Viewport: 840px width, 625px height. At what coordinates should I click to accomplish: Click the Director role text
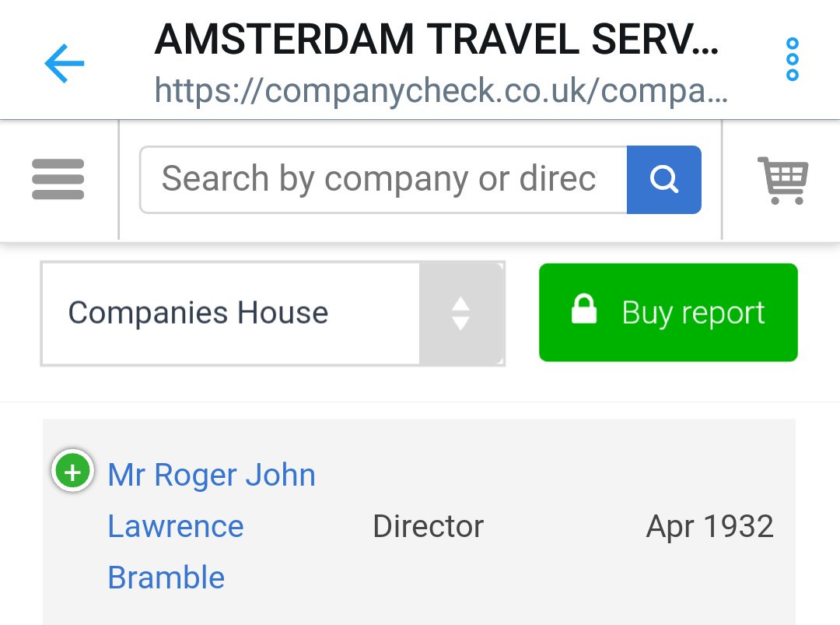pyautogui.click(x=428, y=527)
